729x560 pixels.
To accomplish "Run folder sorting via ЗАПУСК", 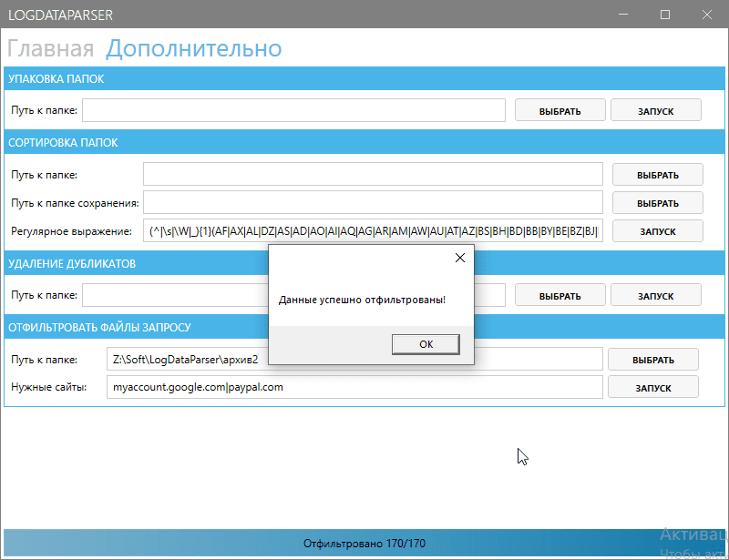I will coord(657,230).
